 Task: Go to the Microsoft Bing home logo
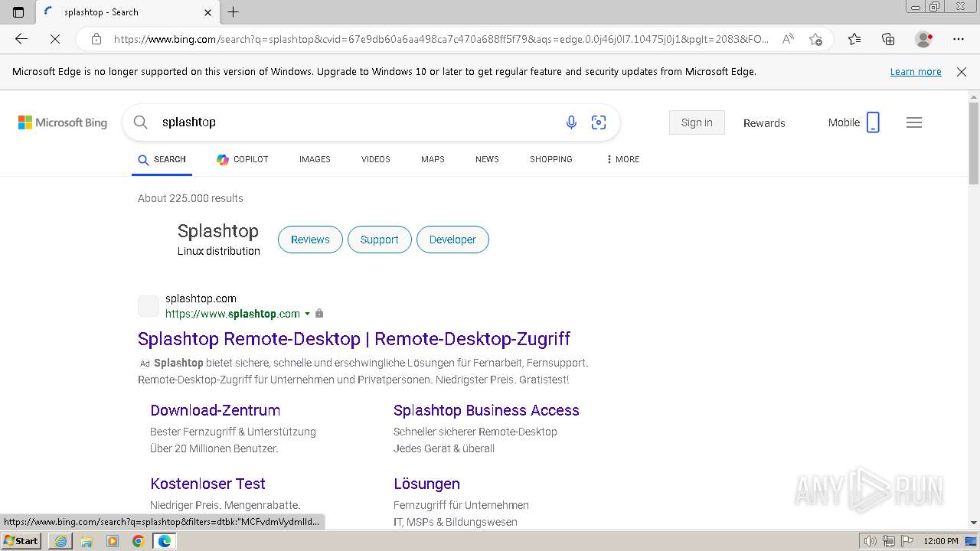(x=63, y=122)
